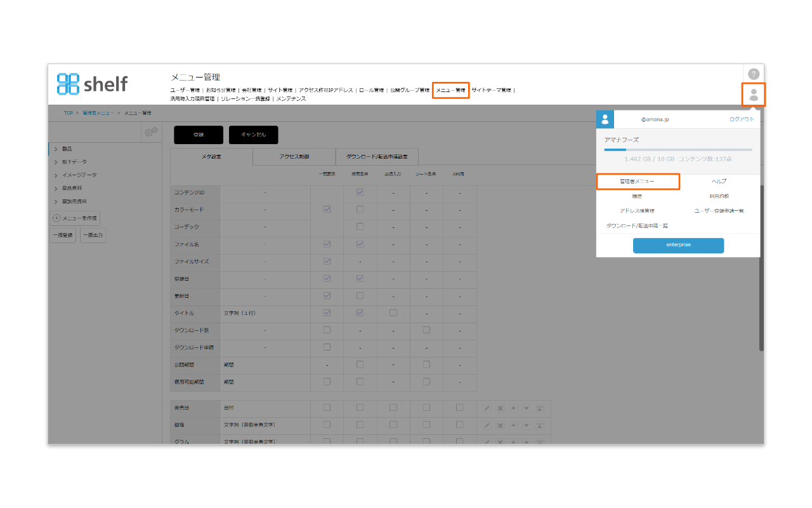Click the storage usage progress bar
Image resolution: width=812 pixels, height=508 pixels.
[678, 150]
